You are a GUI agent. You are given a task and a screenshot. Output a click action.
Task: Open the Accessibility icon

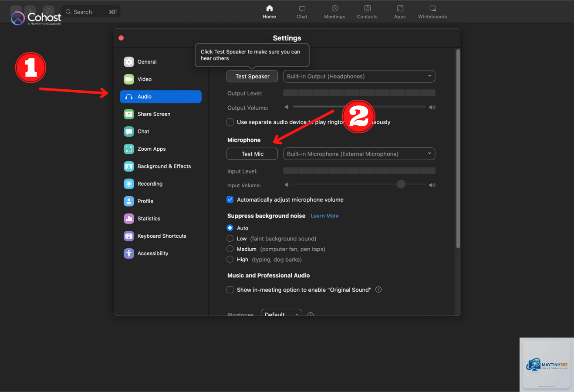(129, 253)
